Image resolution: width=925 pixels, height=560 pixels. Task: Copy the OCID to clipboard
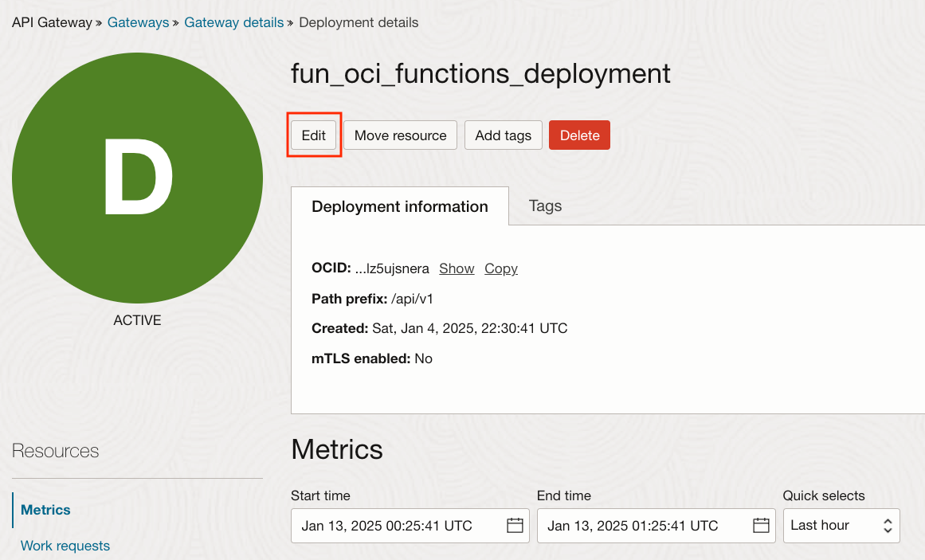(500, 268)
